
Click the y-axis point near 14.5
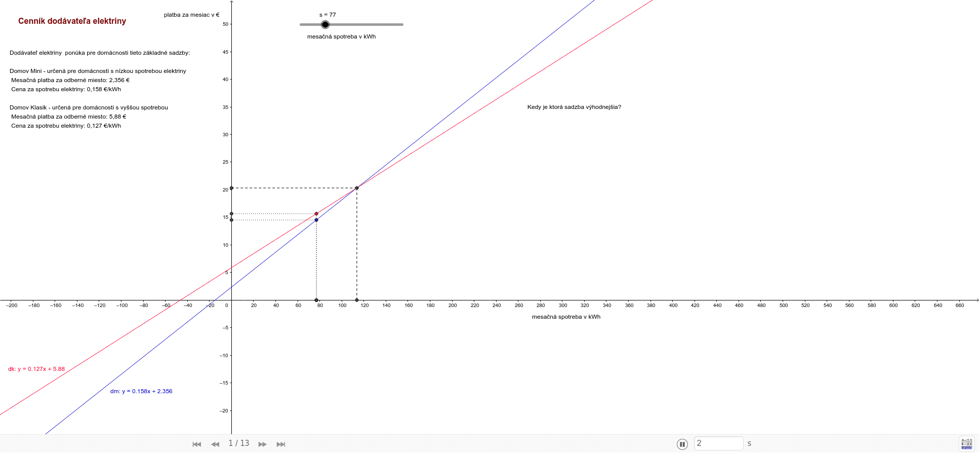(x=231, y=220)
